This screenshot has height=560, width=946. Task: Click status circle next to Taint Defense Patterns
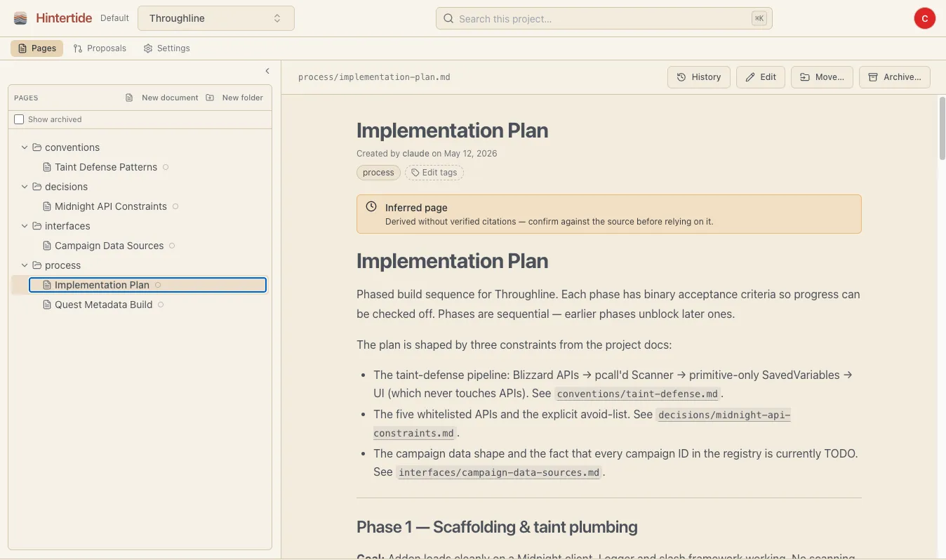166,167
